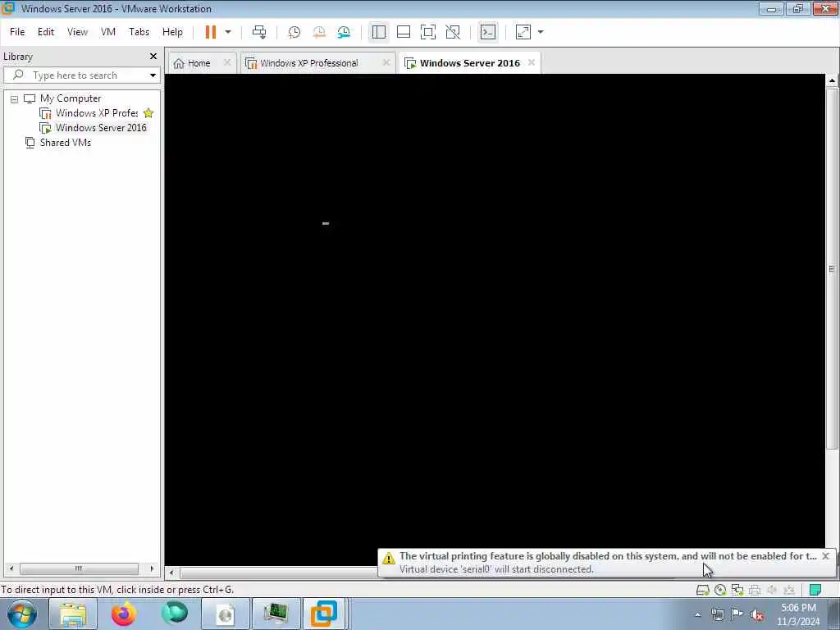Open the message log icon in status bar
Viewport: 840px width, 630px height.
(815, 591)
